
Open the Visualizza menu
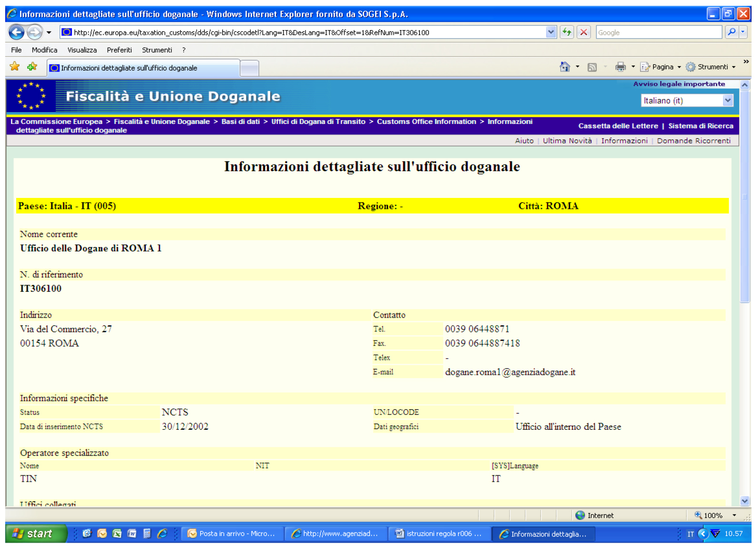[x=82, y=50]
